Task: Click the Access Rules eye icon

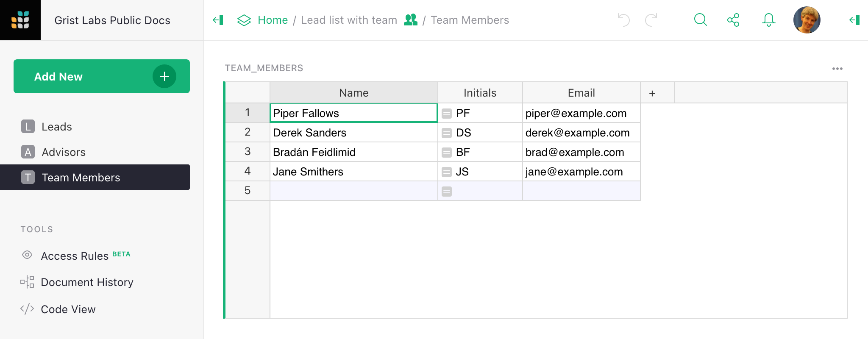Action: (27, 255)
